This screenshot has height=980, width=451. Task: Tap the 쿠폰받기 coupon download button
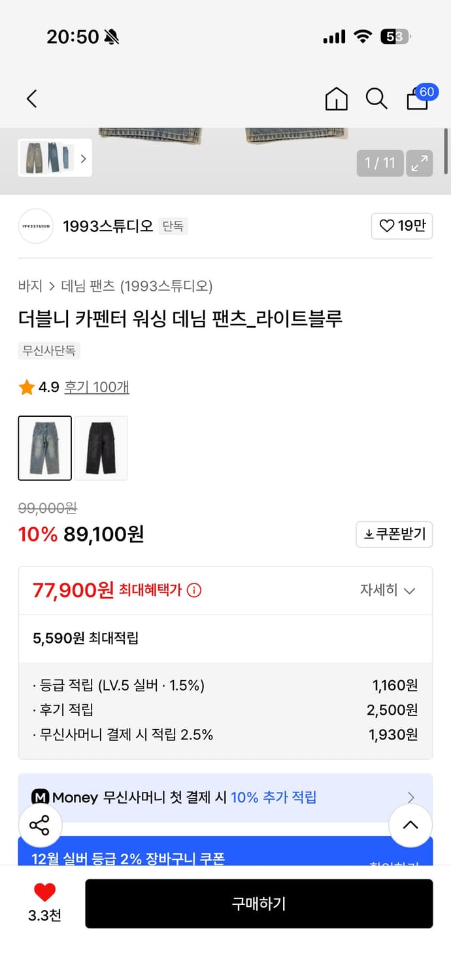pos(394,534)
